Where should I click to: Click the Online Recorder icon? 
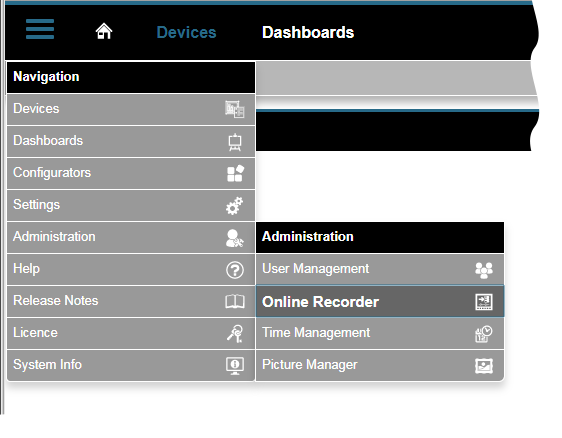[x=484, y=302]
